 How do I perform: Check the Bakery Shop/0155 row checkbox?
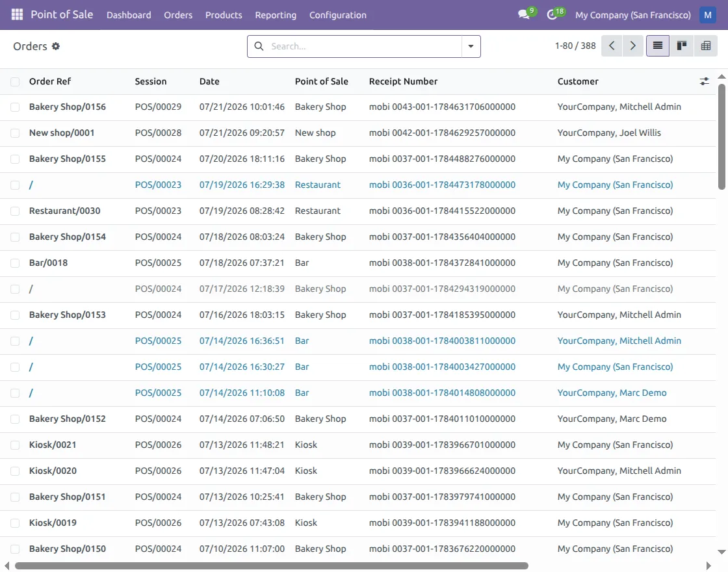(15, 159)
